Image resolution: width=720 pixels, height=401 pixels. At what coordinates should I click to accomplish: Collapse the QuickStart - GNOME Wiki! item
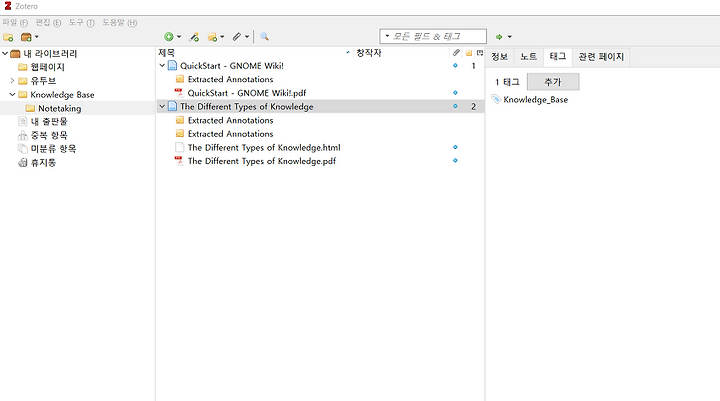point(162,66)
